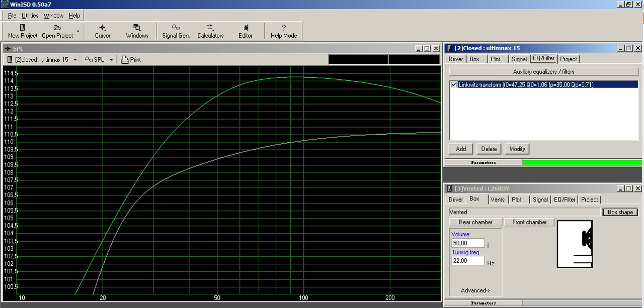Click the SPL window crosshair title icon
The width and height of the screenshot is (644, 308).
[8, 49]
